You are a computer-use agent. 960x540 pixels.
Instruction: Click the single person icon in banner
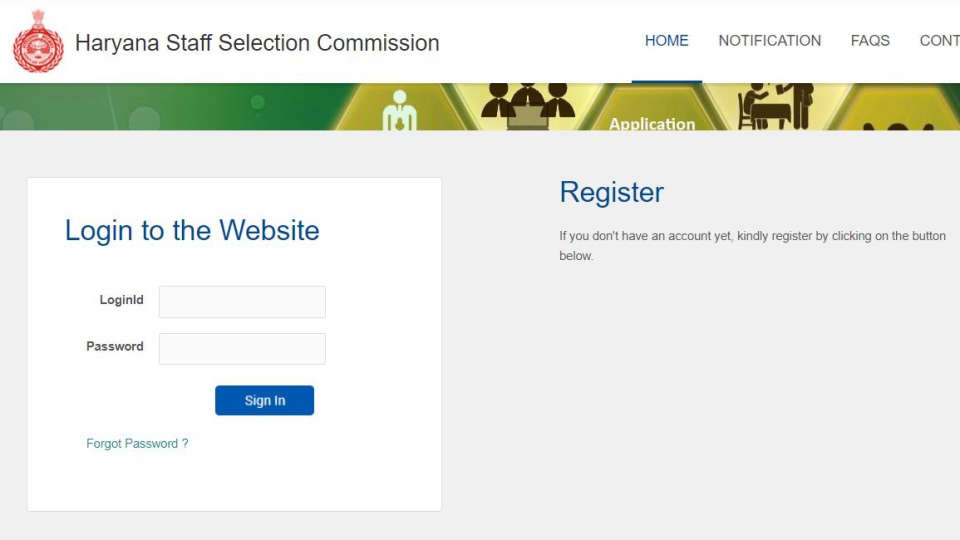399,110
